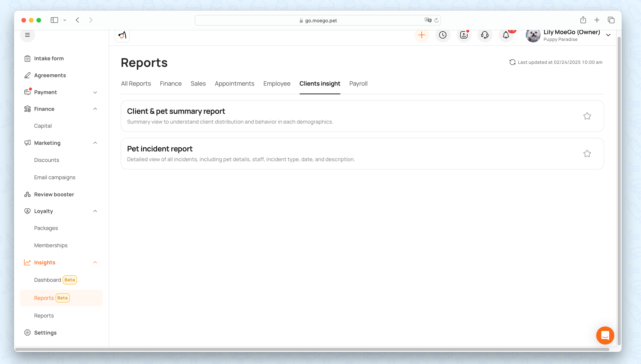Click the upload share icon in header
The image size is (641, 364).
464,35
